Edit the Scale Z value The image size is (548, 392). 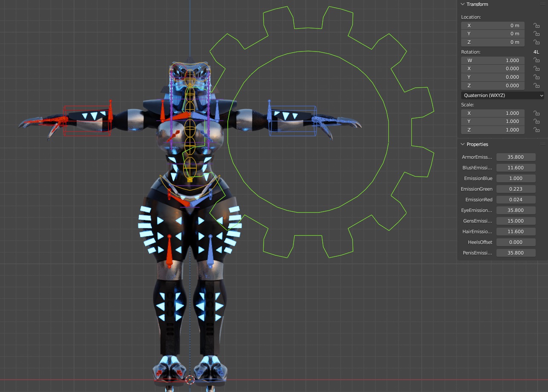(493, 130)
